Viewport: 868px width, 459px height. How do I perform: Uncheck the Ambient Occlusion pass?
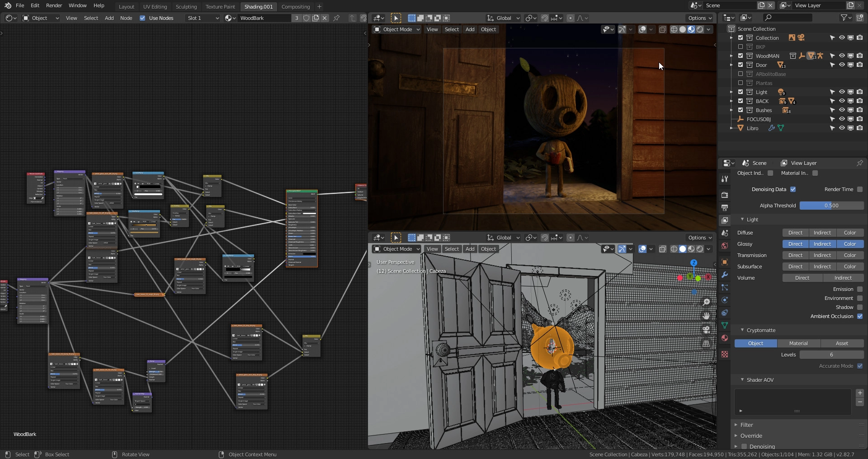click(x=860, y=316)
